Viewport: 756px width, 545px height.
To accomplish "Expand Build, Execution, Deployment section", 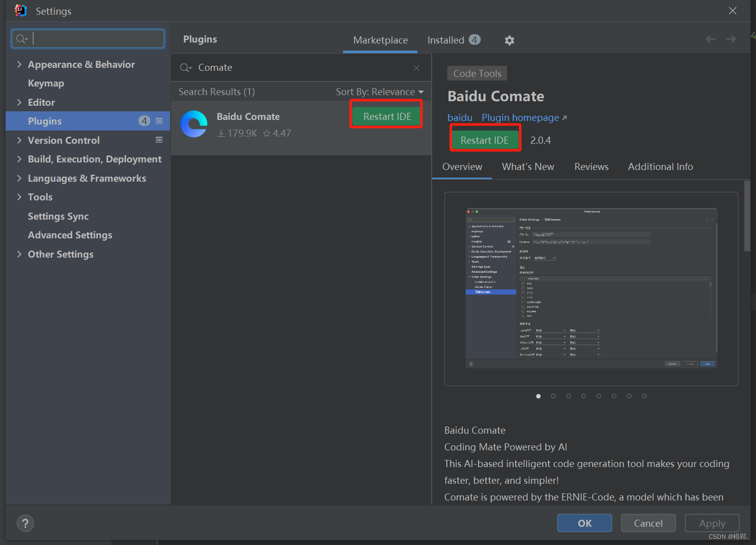I will point(19,159).
